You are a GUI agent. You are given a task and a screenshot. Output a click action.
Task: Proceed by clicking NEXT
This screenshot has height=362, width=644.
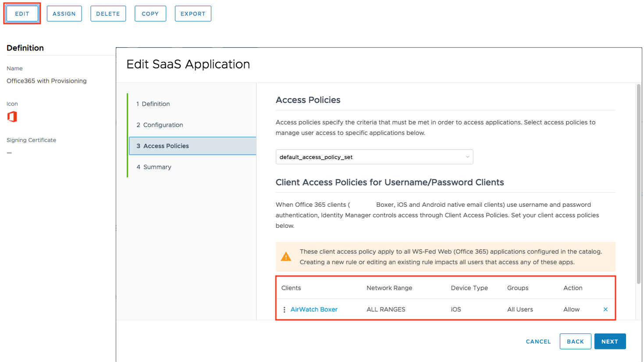click(x=610, y=341)
